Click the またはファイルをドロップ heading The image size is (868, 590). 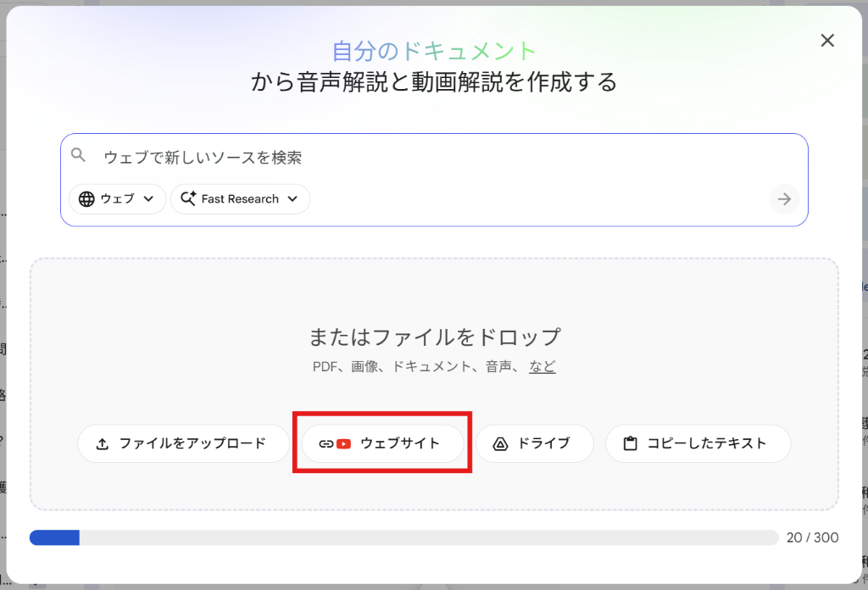click(x=435, y=337)
